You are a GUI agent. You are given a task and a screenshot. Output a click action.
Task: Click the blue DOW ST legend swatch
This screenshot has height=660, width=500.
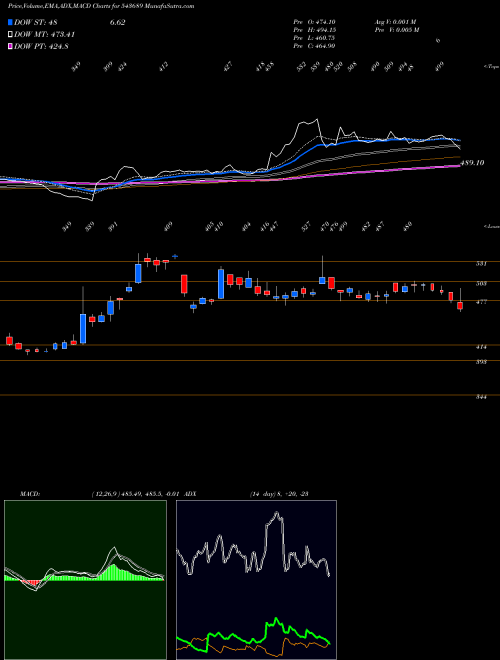11,23
